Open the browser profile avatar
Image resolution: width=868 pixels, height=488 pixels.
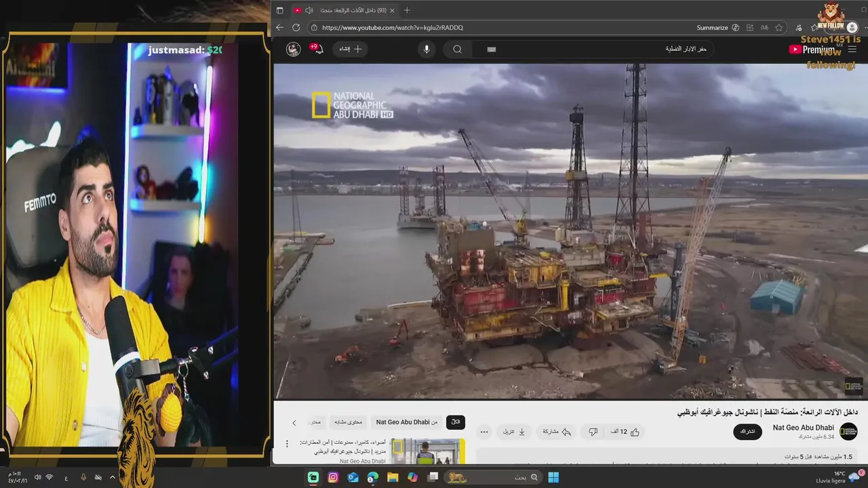(x=852, y=28)
